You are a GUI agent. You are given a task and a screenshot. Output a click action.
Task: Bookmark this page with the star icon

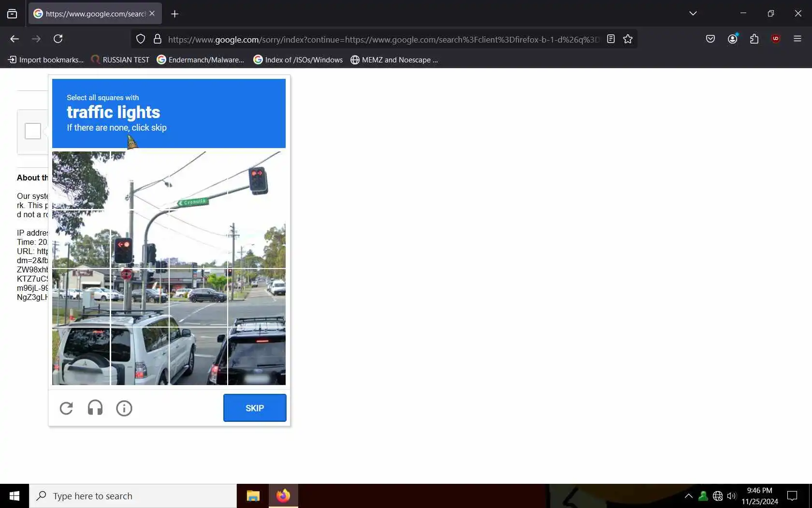click(628, 39)
